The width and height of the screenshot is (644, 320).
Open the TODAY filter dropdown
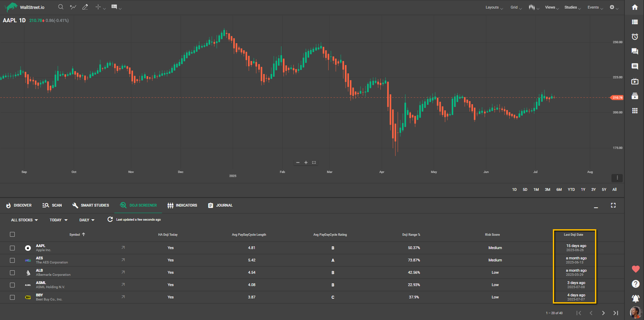pos(59,220)
